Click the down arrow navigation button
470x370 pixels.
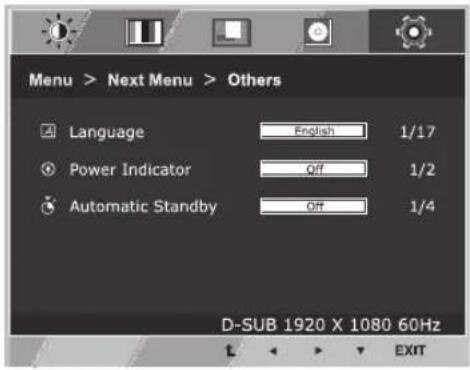click(361, 351)
